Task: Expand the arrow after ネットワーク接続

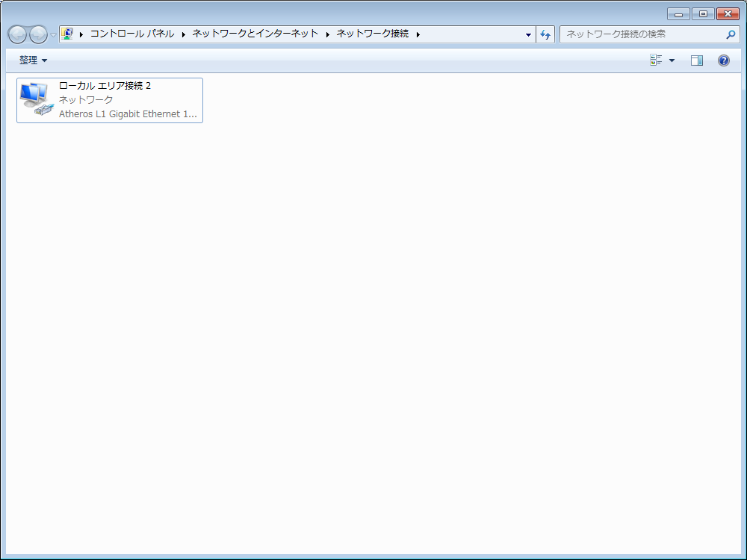Action: (418, 34)
